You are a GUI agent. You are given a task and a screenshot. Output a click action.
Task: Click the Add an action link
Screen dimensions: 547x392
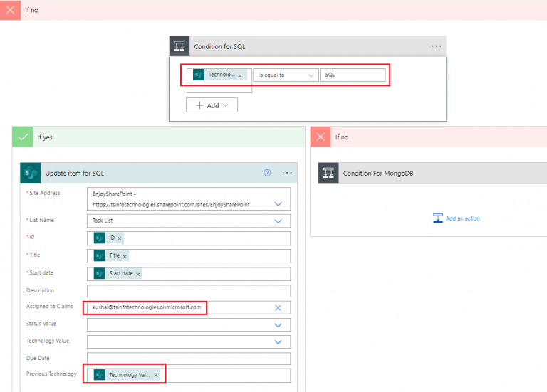click(462, 218)
